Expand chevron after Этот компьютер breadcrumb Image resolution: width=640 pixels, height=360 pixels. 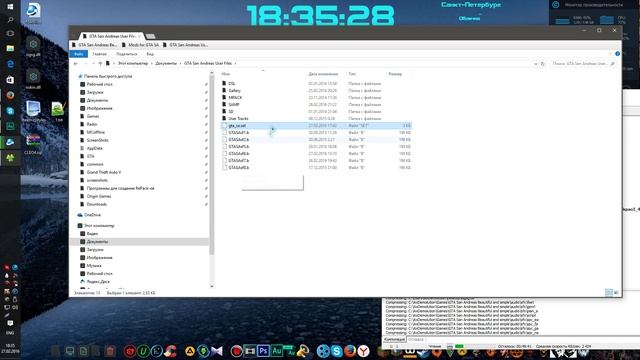coord(151,64)
